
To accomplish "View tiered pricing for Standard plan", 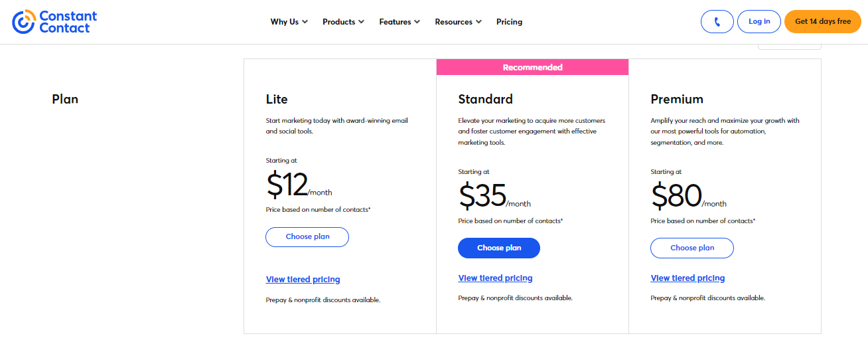I will [495, 278].
